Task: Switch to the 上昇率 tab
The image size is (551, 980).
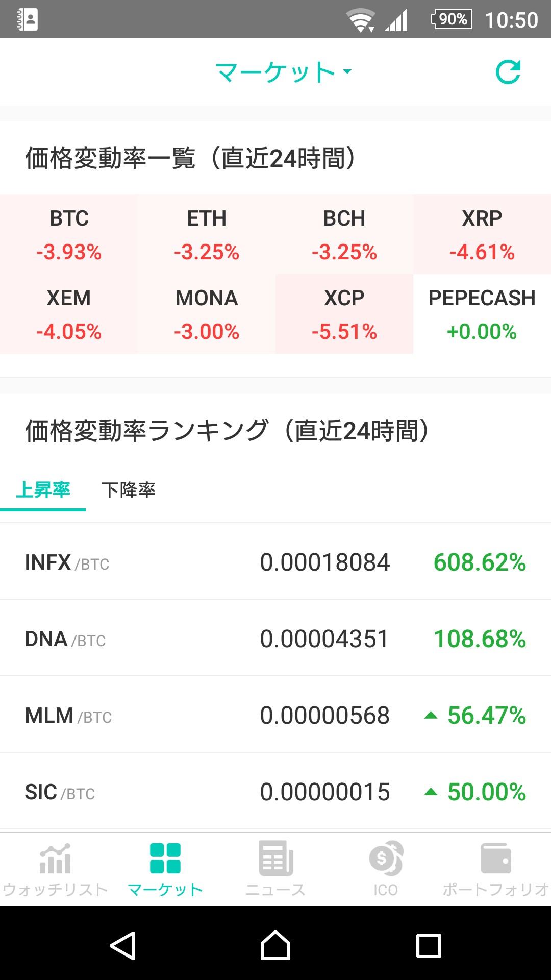Action: click(x=43, y=490)
